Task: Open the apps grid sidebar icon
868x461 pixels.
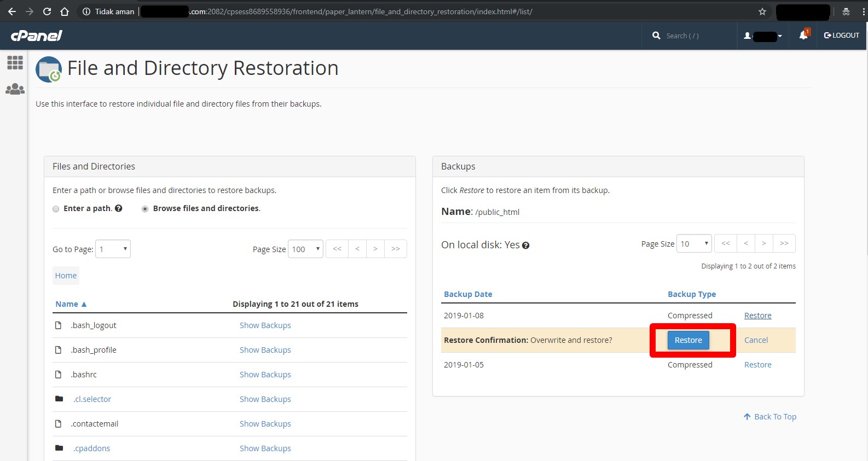Action: point(15,62)
